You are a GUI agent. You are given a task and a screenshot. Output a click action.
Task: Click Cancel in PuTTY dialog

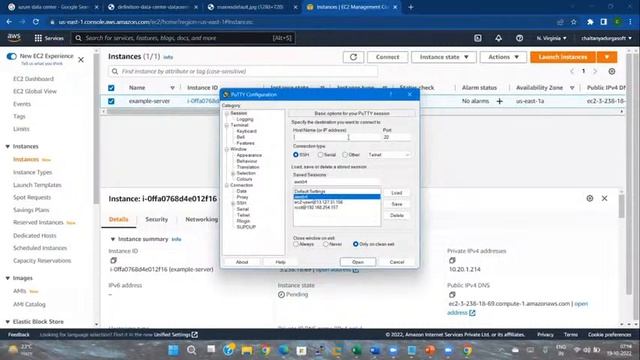397,262
